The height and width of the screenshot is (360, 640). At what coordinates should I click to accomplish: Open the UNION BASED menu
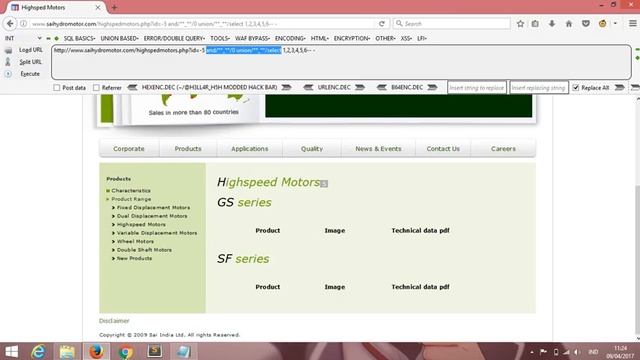click(x=119, y=38)
